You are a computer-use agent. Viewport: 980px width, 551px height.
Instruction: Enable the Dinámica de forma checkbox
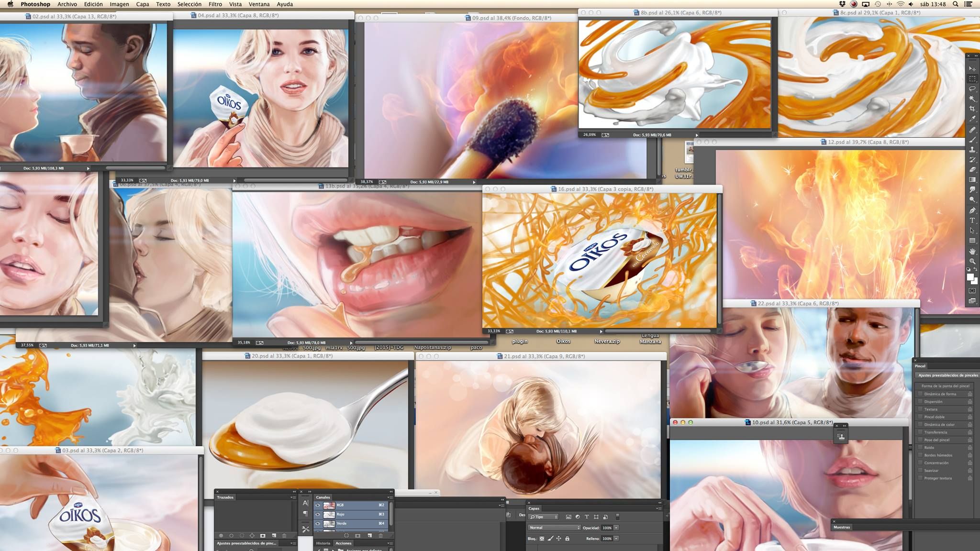pos(920,394)
